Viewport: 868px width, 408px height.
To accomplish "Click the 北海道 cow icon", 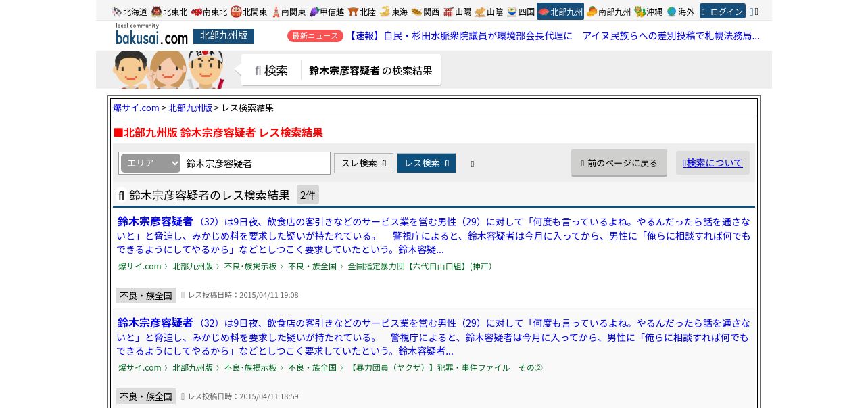I will coord(117,12).
